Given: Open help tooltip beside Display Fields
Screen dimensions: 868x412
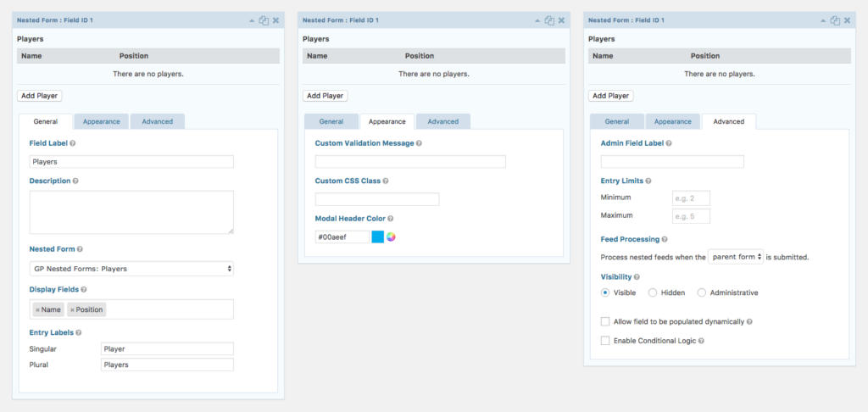Looking at the screenshot, I should (84, 289).
